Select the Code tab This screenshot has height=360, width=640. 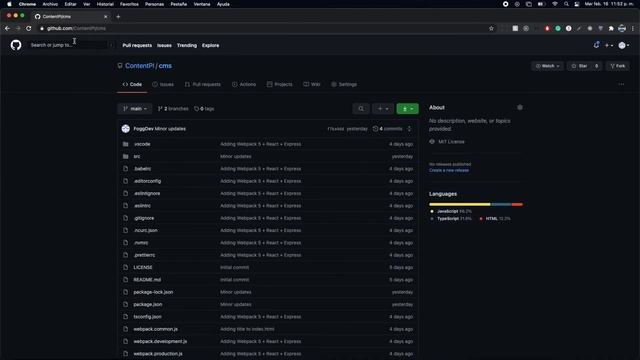point(132,84)
